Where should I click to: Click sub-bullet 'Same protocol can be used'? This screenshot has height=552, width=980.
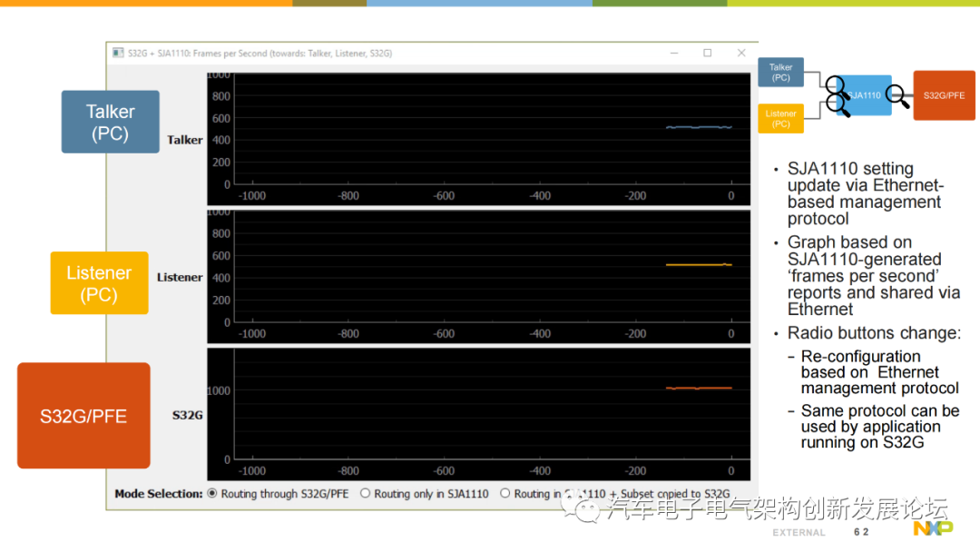tap(880, 427)
